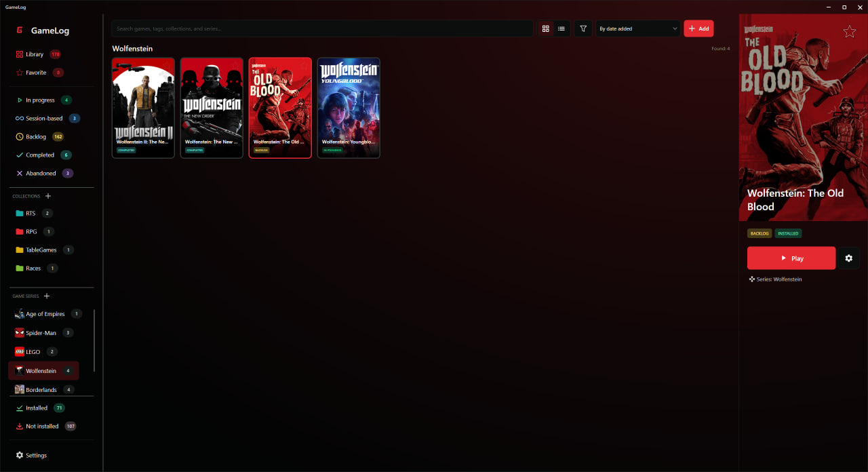Select the Wolfenstein II: The New Colossus card
The image size is (868, 472).
tap(143, 108)
